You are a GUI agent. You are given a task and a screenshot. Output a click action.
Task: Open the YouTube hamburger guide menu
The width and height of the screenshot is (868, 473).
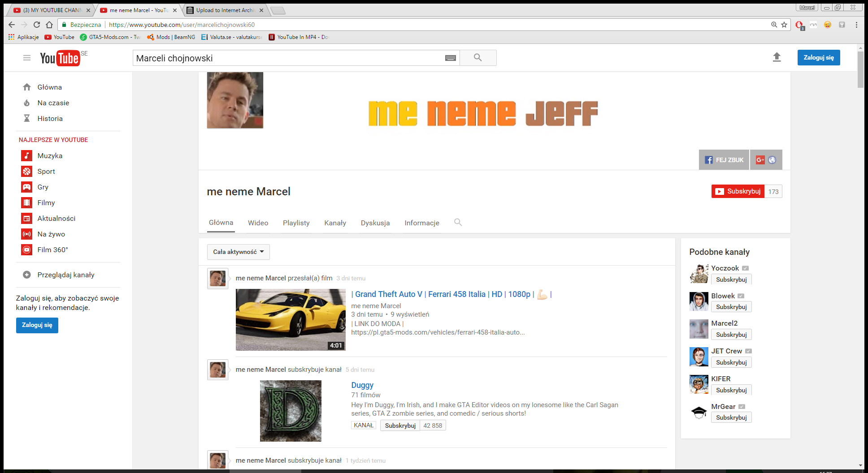pos(27,58)
